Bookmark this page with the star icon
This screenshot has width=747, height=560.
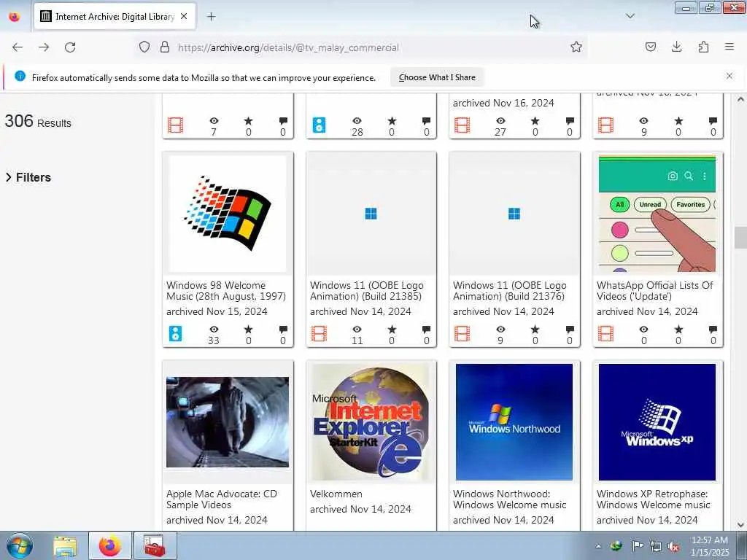(576, 47)
